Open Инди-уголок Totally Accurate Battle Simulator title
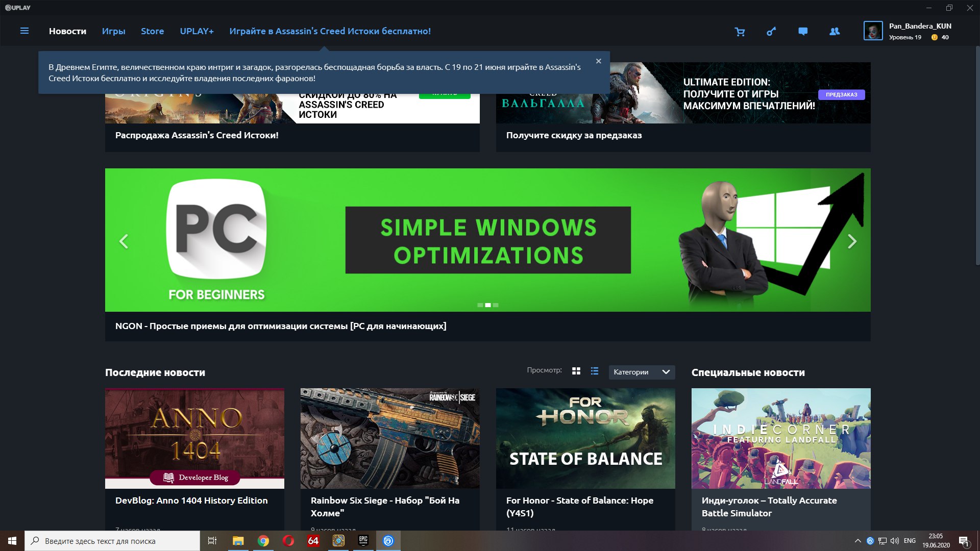The width and height of the screenshot is (980, 551). [x=769, y=507]
